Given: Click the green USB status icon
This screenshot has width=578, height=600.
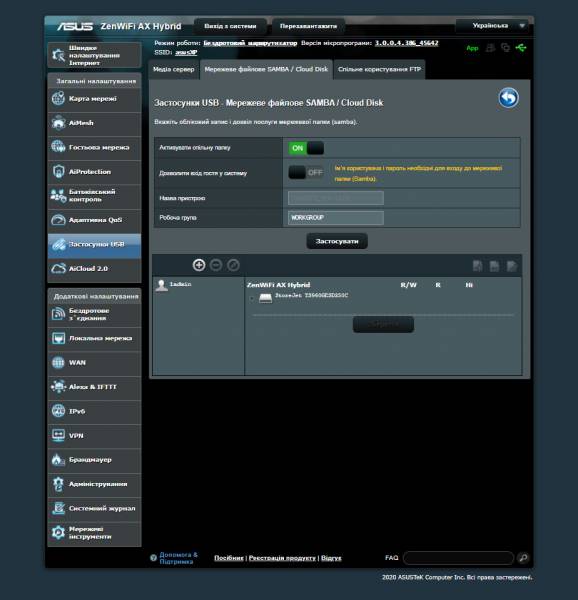Looking at the screenshot, I should coord(521,48).
